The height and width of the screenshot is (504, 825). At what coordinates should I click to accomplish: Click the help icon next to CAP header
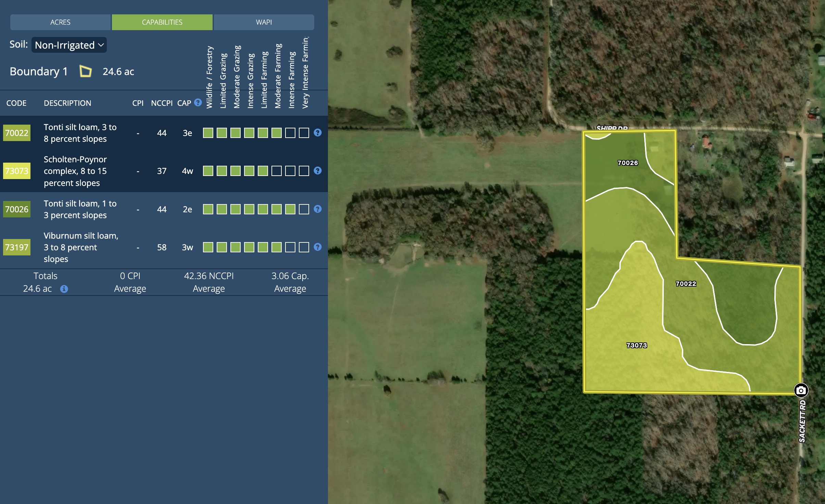click(x=198, y=102)
